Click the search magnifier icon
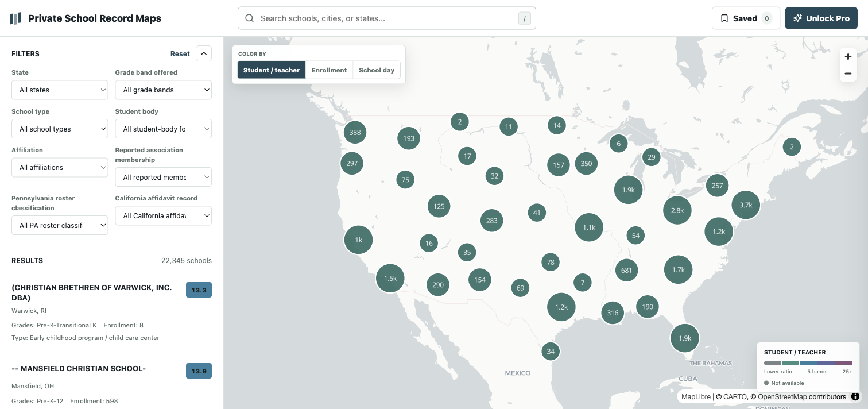868x409 pixels. [x=250, y=18]
